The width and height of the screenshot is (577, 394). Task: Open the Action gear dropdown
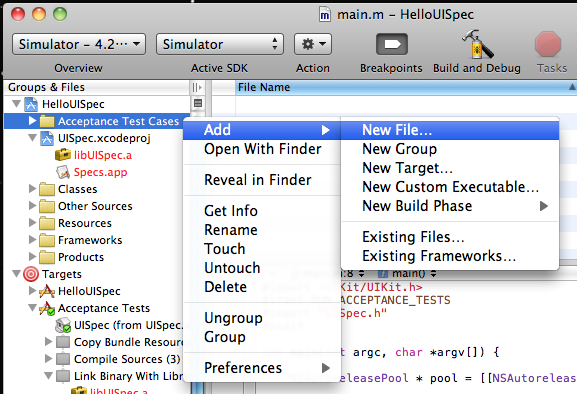click(x=313, y=44)
